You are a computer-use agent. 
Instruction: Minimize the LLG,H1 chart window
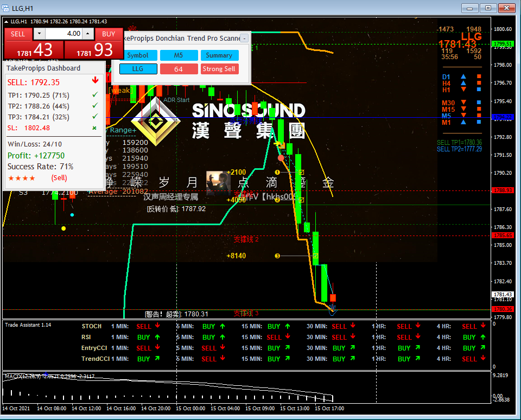[x=470, y=8]
